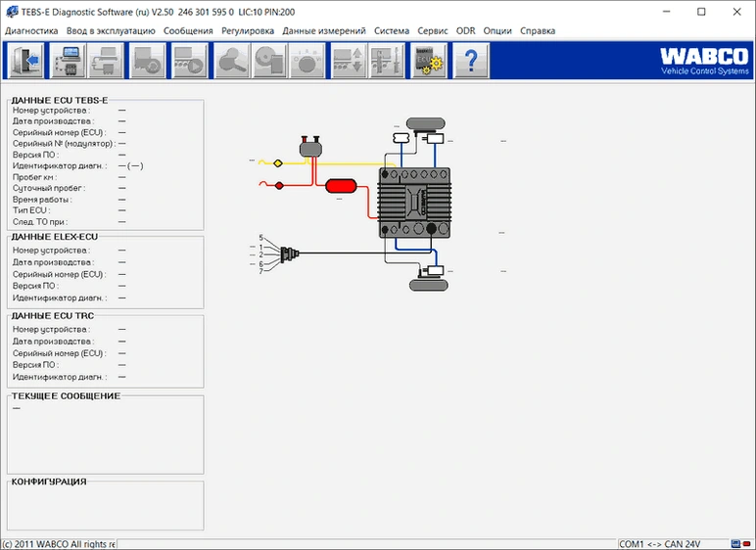Click the 'ДАННЫЕ ECU TRC' group heading

coord(53,316)
